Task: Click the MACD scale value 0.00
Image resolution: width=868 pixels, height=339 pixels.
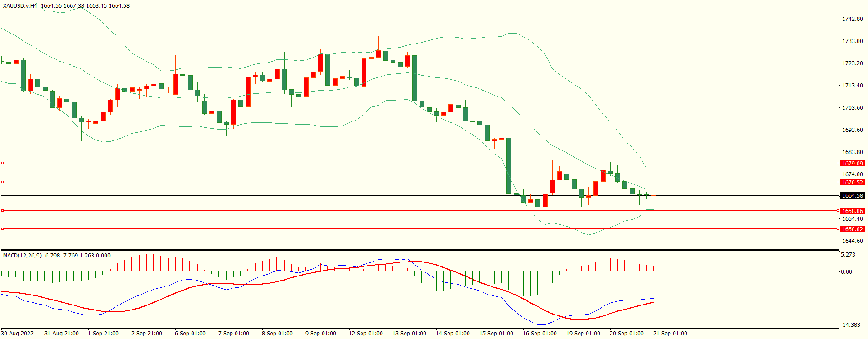Action: click(846, 272)
